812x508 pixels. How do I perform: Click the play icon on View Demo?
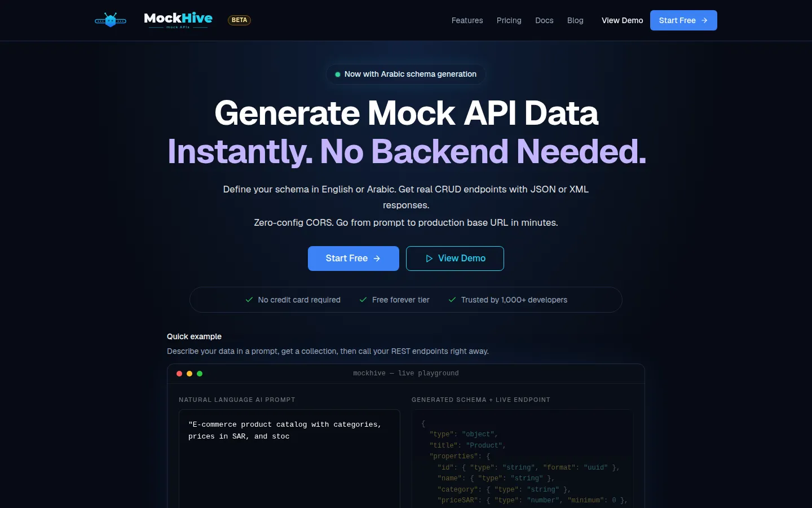(x=429, y=259)
